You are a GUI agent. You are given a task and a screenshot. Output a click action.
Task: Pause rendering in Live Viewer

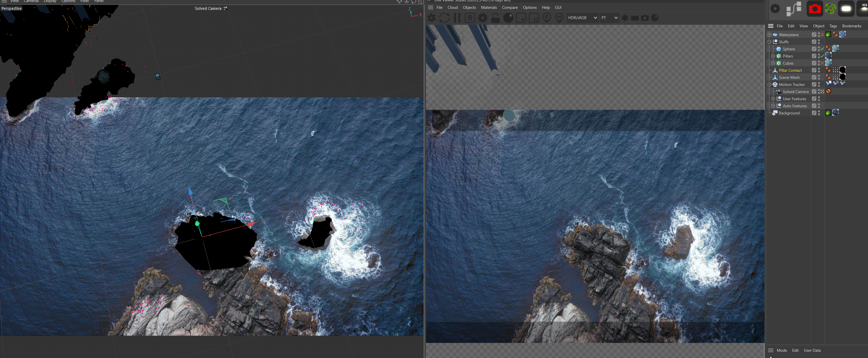pos(457,18)
